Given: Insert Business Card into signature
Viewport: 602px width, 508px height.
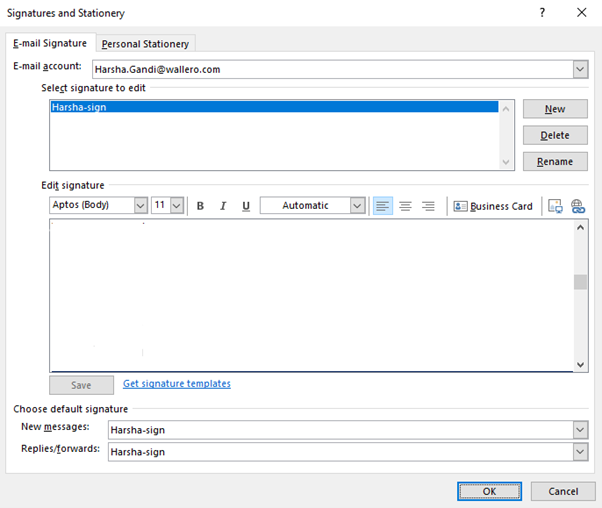Looking at the screenshot, I should pos(493,206).
